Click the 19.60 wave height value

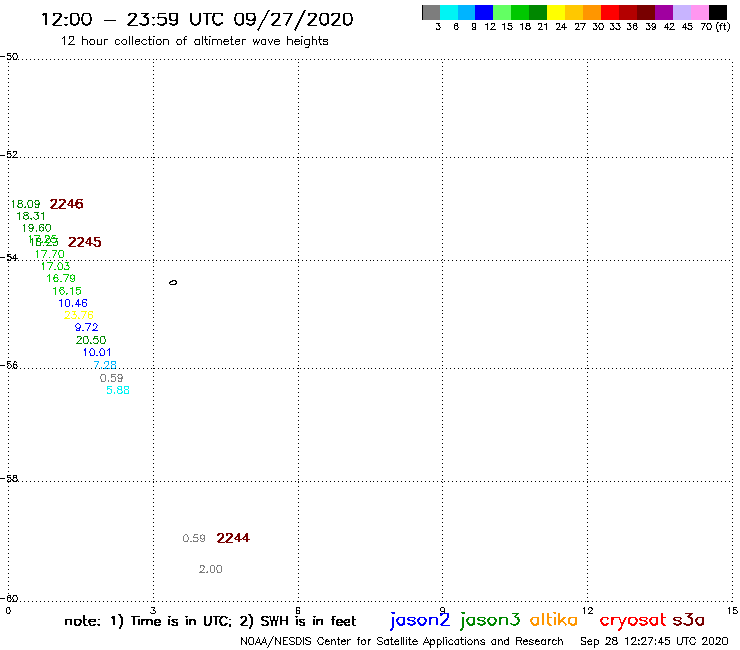(x=36, y=228)
